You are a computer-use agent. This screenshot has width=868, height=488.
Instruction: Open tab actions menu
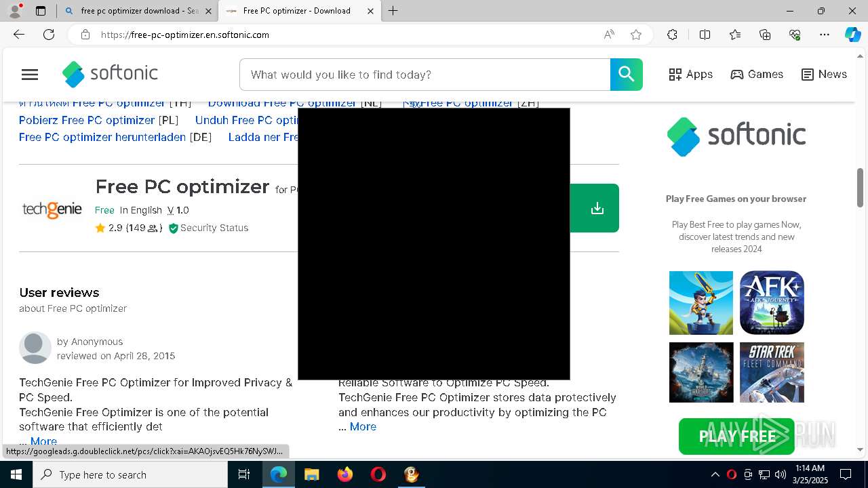click(41, 11)
